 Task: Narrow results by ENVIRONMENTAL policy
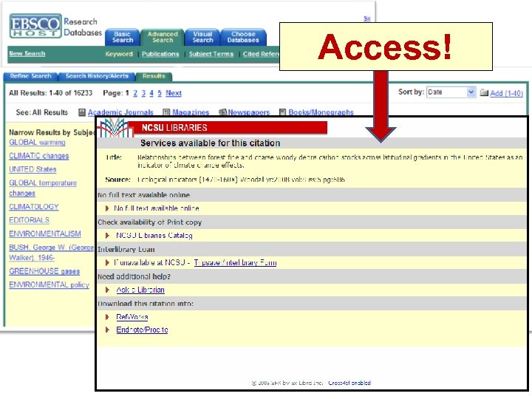click(x=50, y=284)
